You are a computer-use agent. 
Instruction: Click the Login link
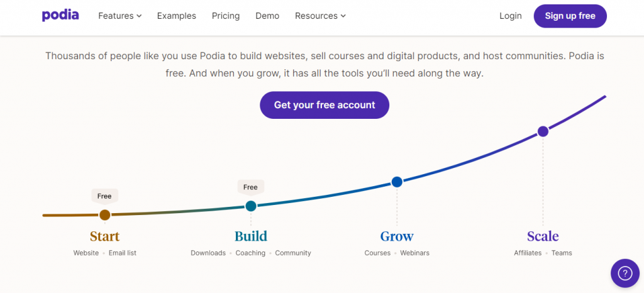click(x=511, y=16)
